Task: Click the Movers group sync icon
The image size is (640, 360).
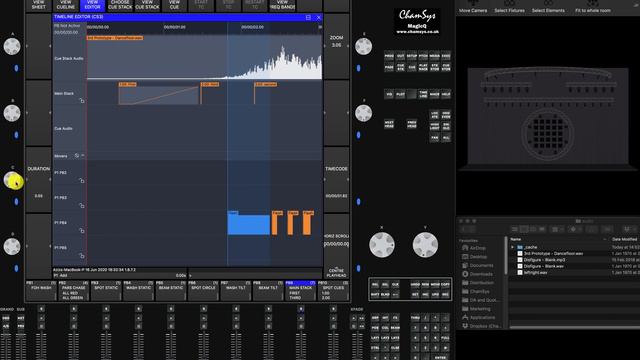Action: (76, 156)
